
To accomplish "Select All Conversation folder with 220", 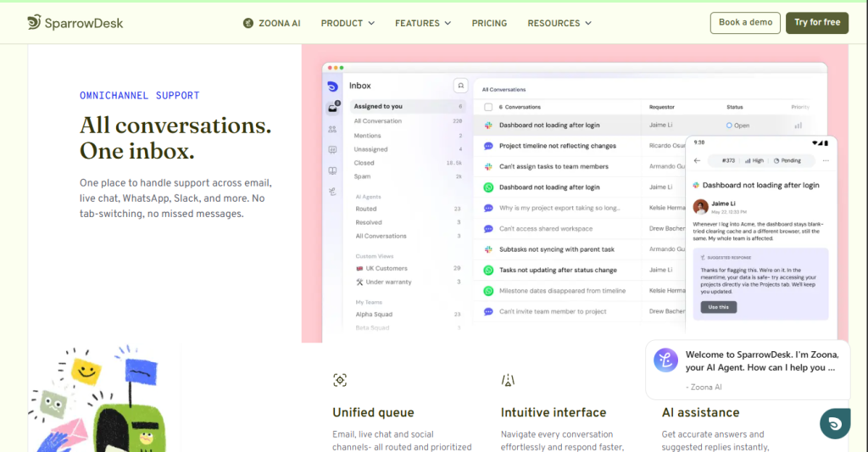I will tap(408, 120).
